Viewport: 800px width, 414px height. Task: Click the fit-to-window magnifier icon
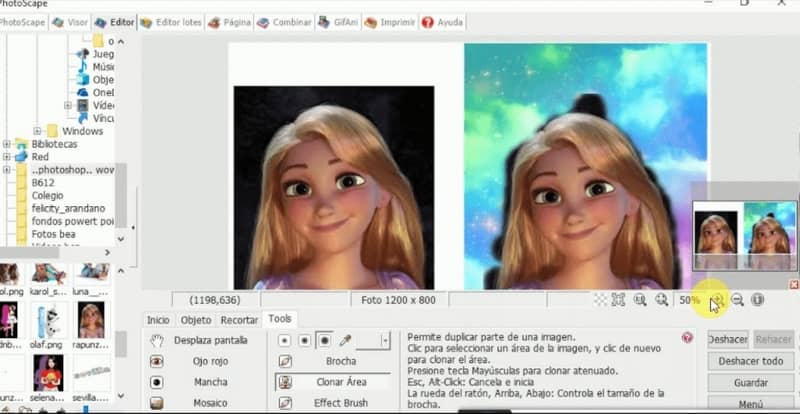coord(662,300)
